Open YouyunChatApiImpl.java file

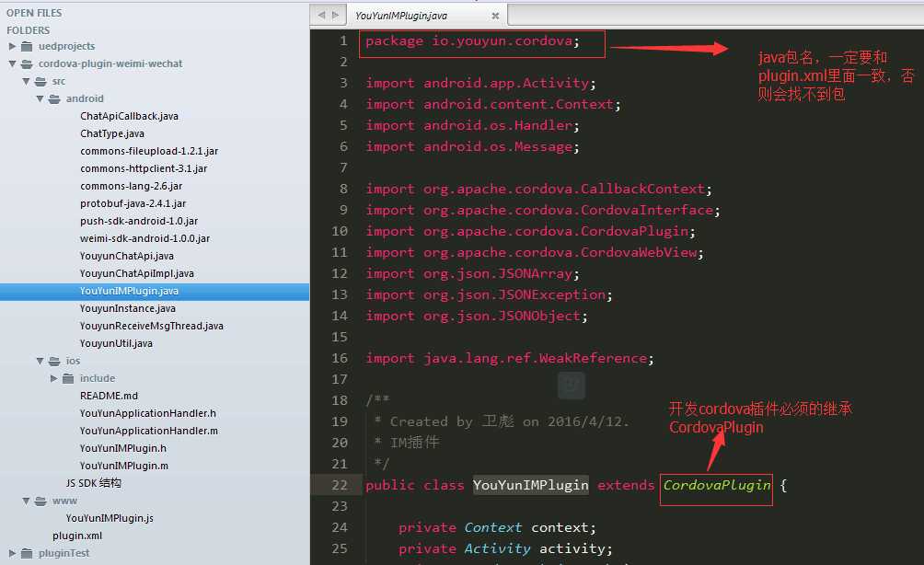point(137,273)
